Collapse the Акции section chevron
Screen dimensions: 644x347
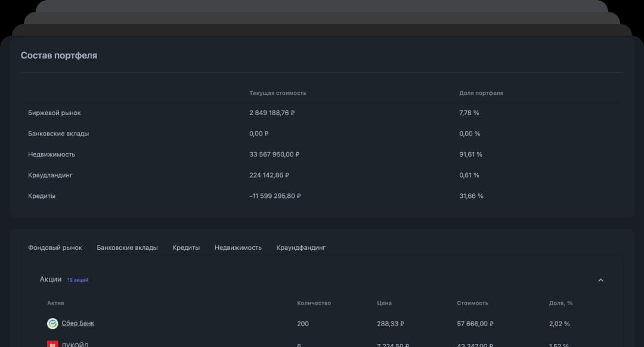coord(600,280)
